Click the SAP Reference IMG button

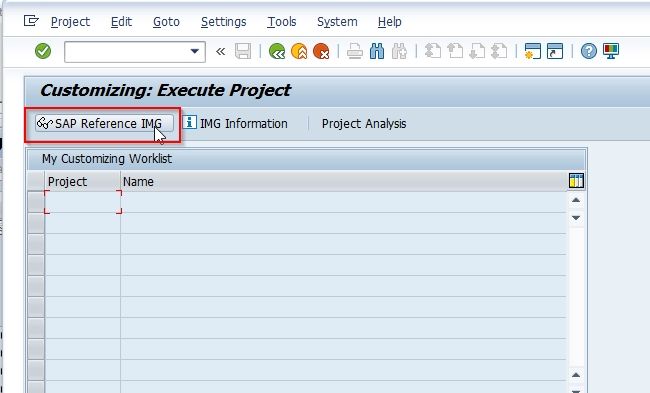pos(104,124)
